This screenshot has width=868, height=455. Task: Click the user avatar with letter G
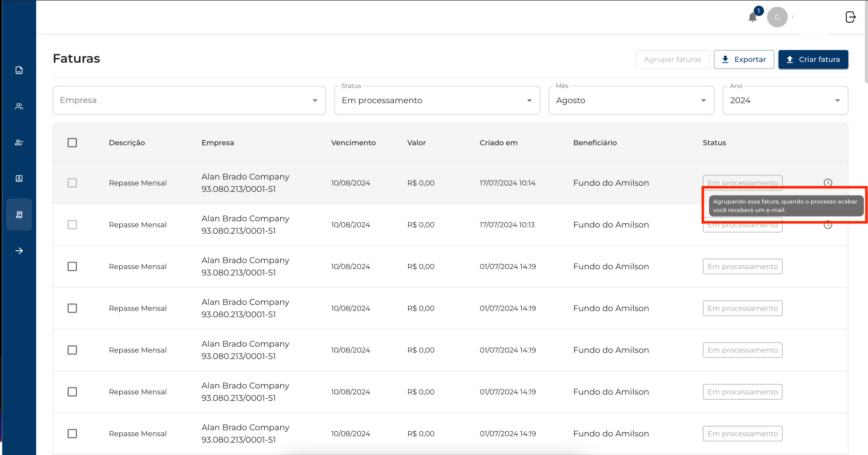coord(777,17)
